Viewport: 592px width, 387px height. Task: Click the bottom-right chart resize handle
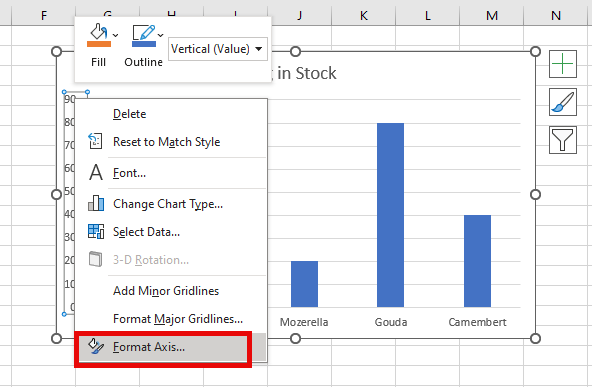[535, 338]
